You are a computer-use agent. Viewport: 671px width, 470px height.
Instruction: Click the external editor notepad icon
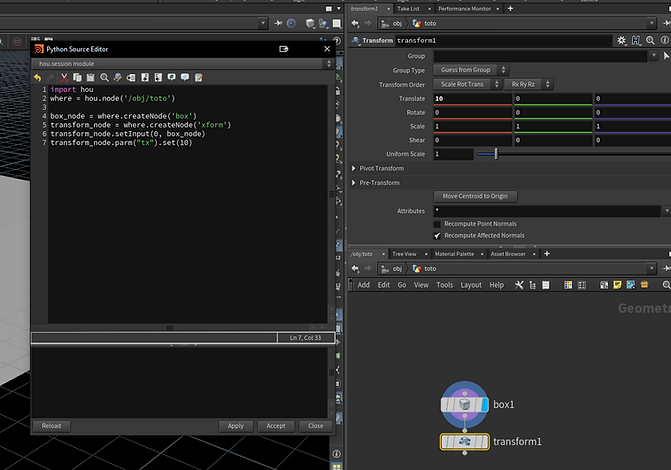199,77
